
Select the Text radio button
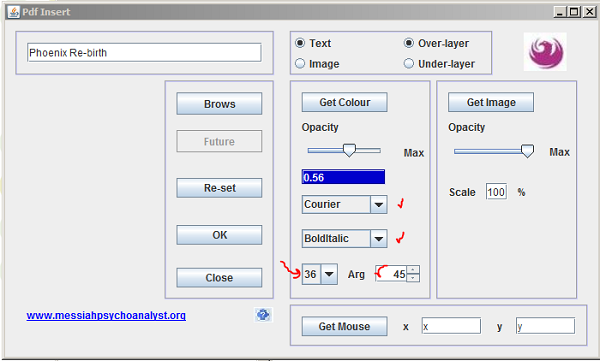click(x=300, y=43)
